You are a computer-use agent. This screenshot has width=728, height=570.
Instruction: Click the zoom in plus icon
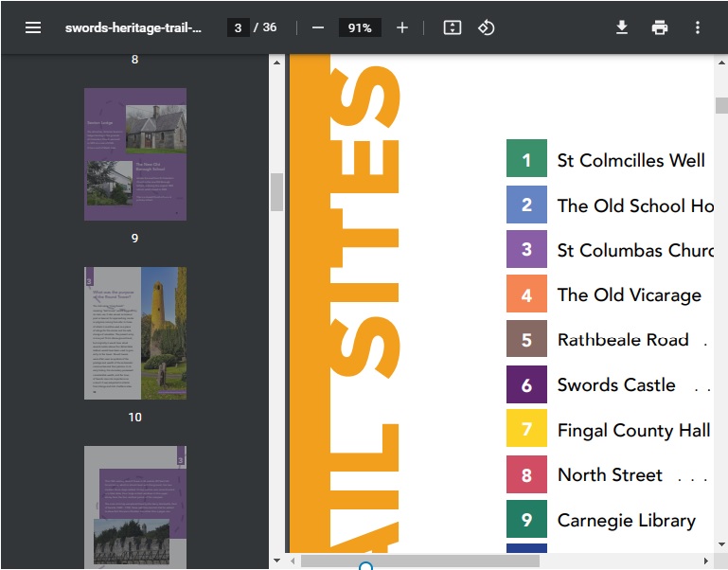[x=401, y=27]
